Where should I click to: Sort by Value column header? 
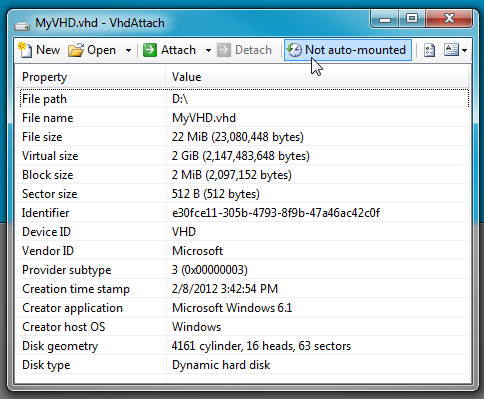tap(317, 77)
